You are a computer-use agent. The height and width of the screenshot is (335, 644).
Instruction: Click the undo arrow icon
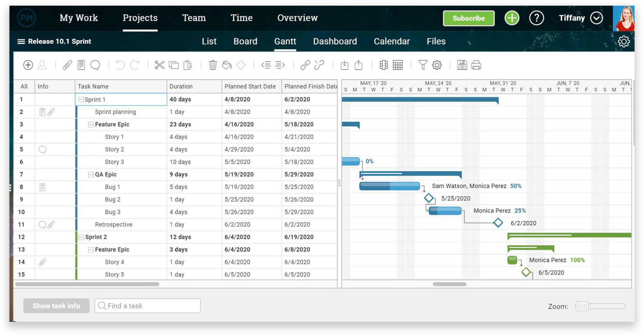[120, 65]
